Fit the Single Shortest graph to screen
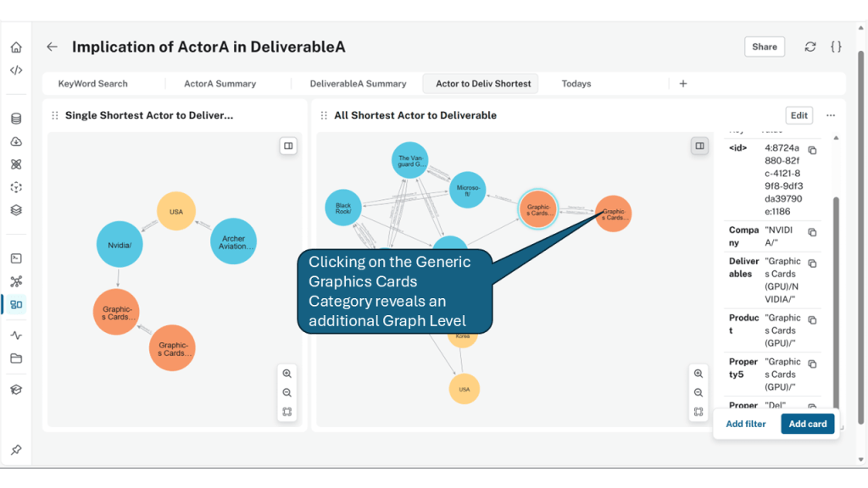868x488 pixels. pyautogui.click(x=287, y=413)
